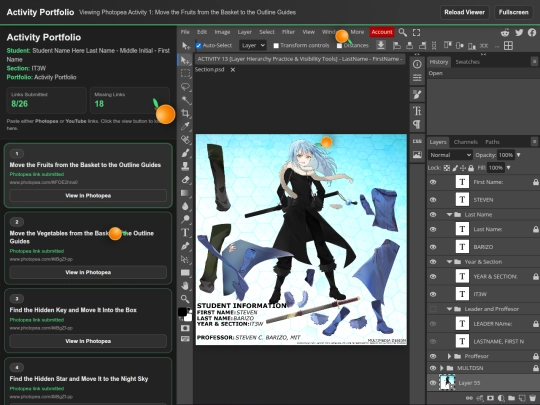Viewport: 540px width, 405px height.
Task: Open the Filter menu
Action: (x=288, y=32)
